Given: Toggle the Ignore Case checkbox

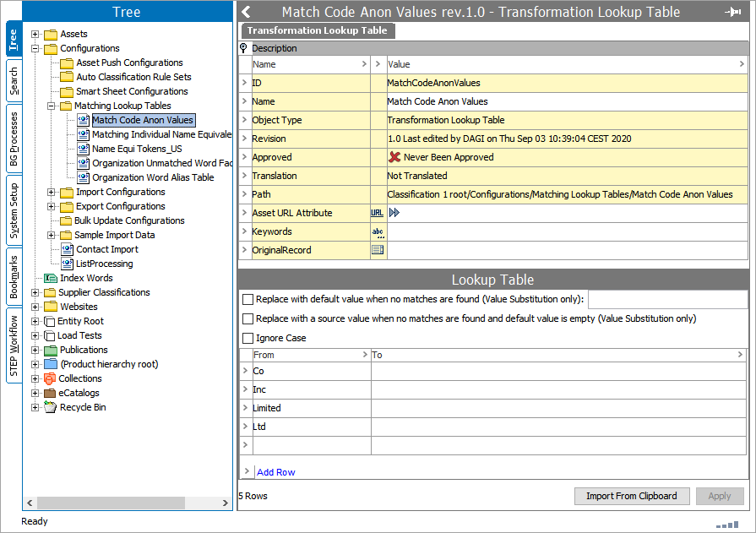Looking at the screenshot, I should coord(247,338).
